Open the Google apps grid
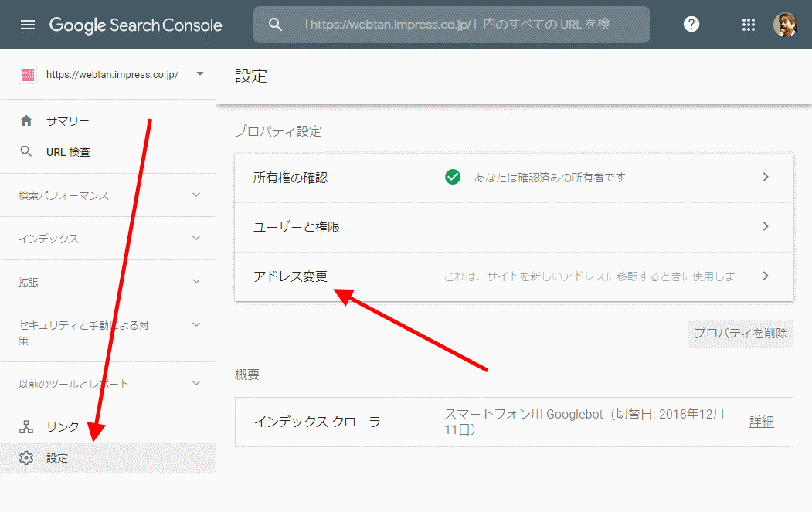This screenshot has width=812, height=512. (749, 25)
